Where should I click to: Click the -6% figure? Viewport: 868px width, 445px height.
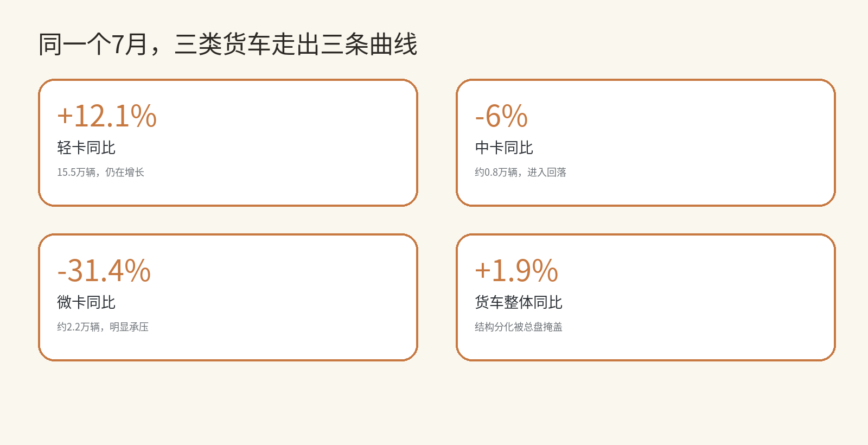pos(501,116)
